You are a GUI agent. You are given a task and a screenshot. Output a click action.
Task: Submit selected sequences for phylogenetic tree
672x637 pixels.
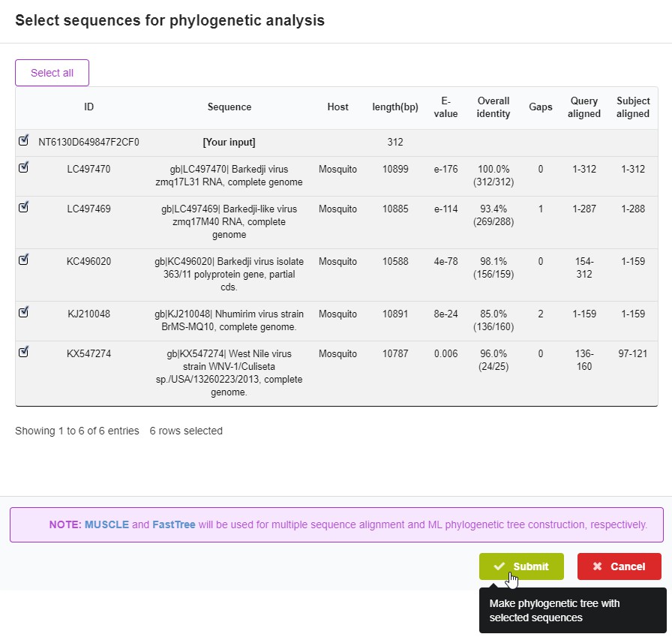pos(521,566)
